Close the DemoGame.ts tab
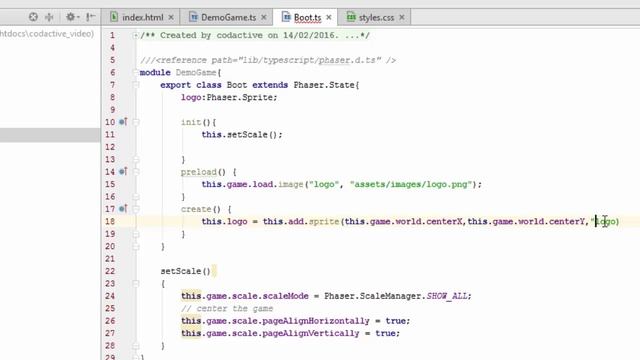640x360 pixels. [x=264, y=17]
